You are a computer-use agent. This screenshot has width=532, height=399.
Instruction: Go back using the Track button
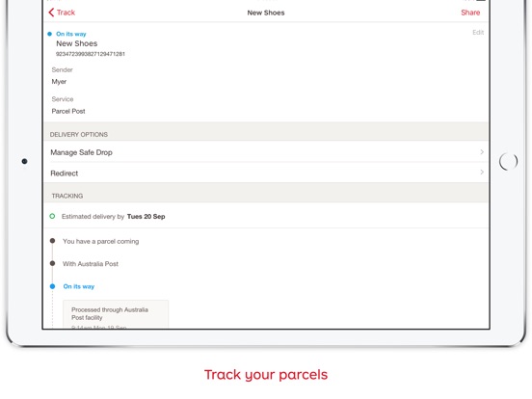[62, 13]
